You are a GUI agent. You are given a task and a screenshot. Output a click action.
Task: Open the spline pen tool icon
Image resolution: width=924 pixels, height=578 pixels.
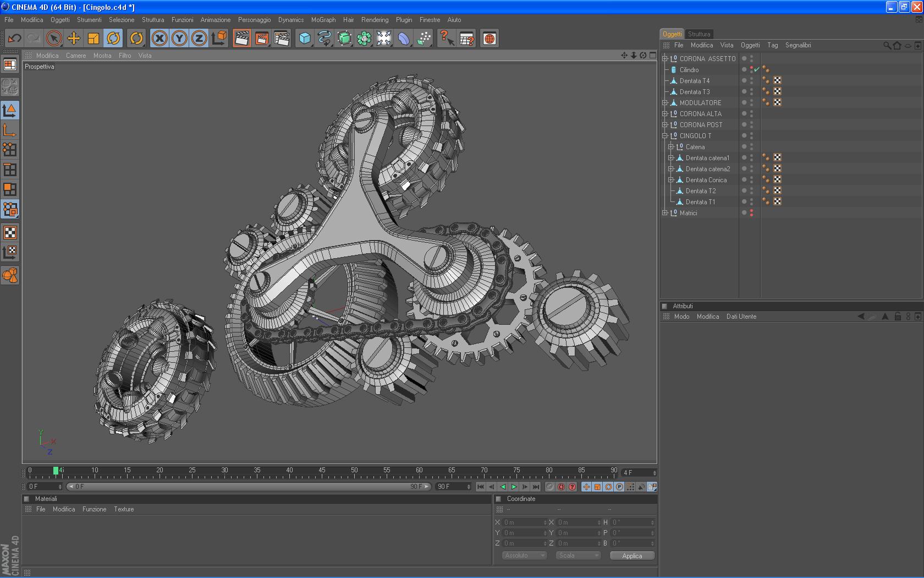[324, 39]
